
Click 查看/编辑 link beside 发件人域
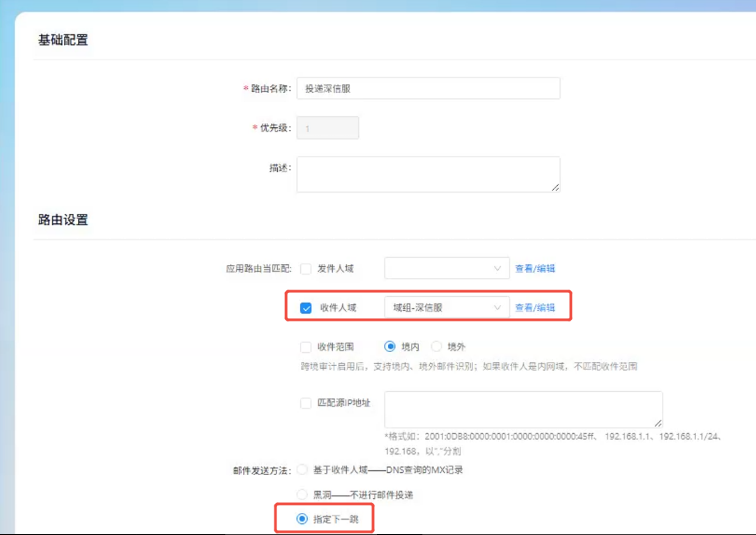tap(535, 269)
